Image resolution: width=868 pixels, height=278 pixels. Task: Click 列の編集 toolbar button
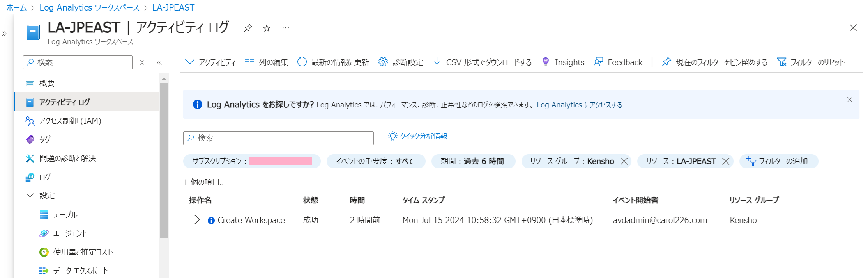point(266,62)
